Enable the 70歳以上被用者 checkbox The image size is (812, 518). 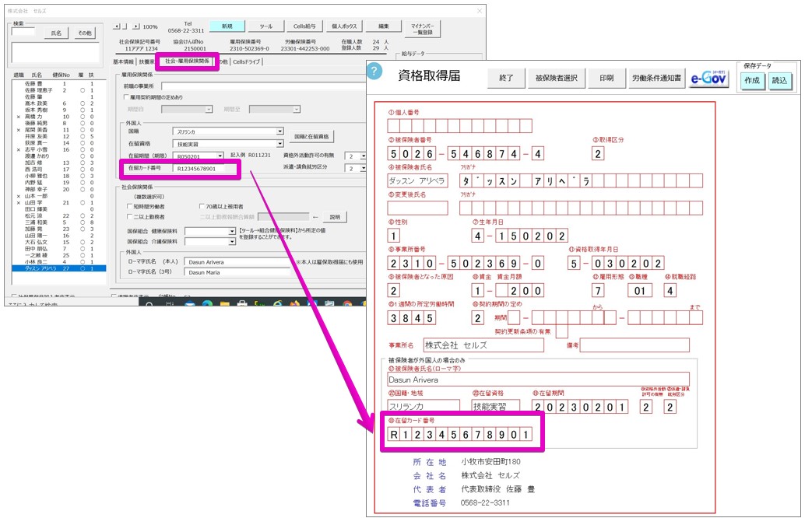tap(202, 206)
